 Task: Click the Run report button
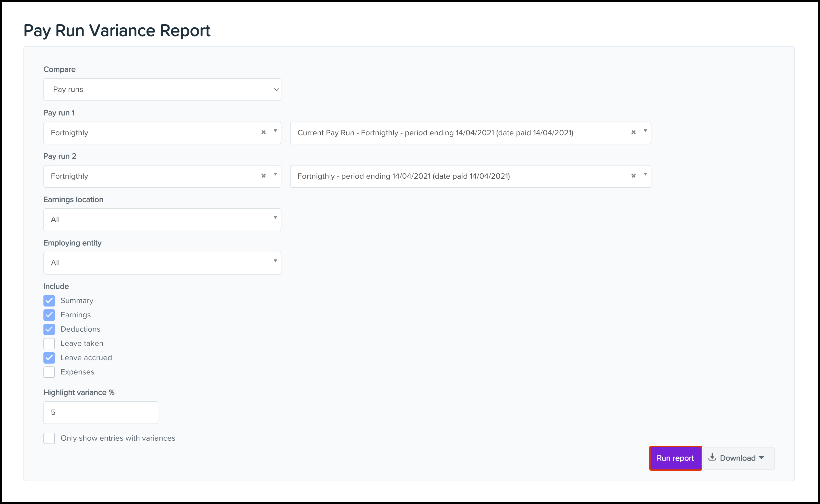pos(675,458)
